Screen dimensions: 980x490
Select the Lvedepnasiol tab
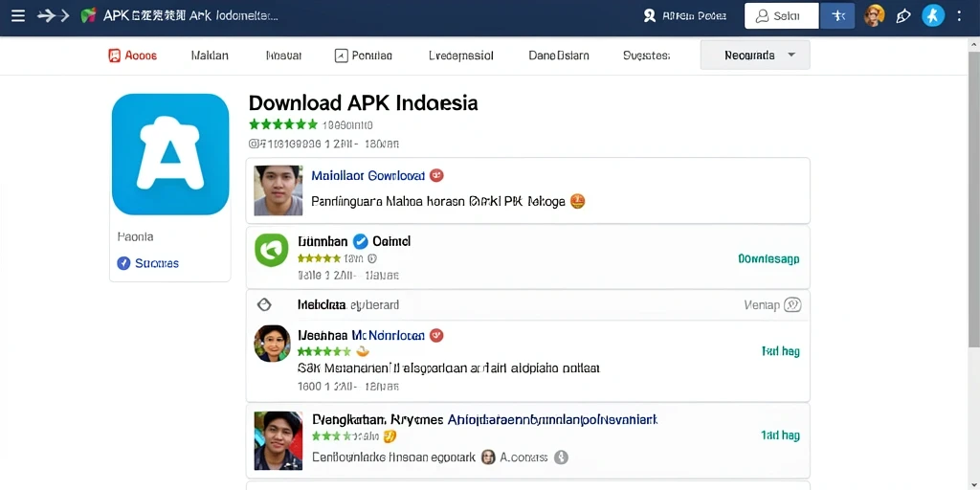[x=461, y=56]
